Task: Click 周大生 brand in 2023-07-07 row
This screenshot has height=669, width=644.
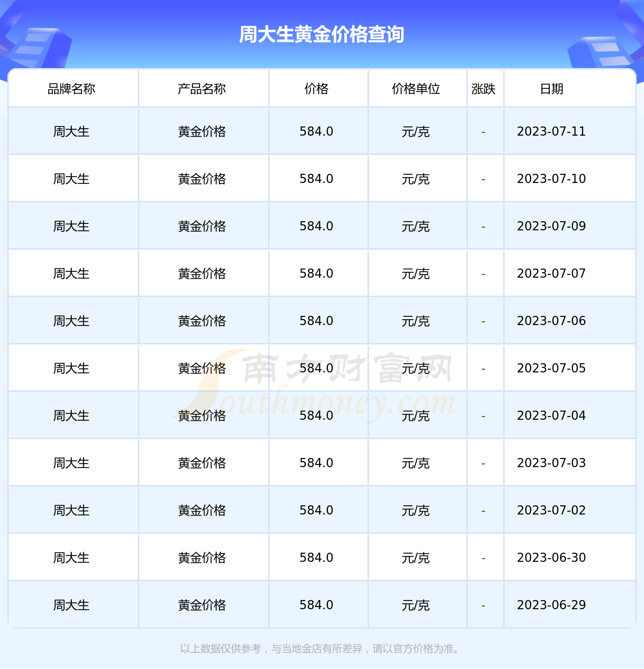Action: coord(71,274)
